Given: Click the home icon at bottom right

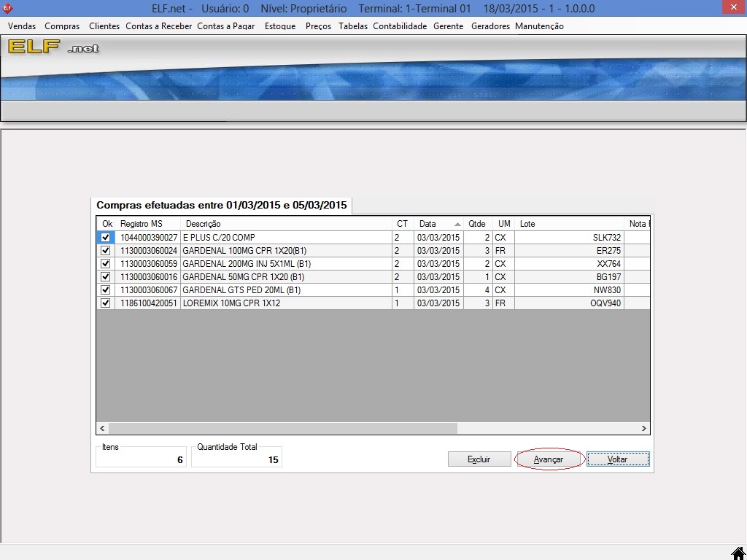Looking at the screenshot, I should (x=738, y=553).
